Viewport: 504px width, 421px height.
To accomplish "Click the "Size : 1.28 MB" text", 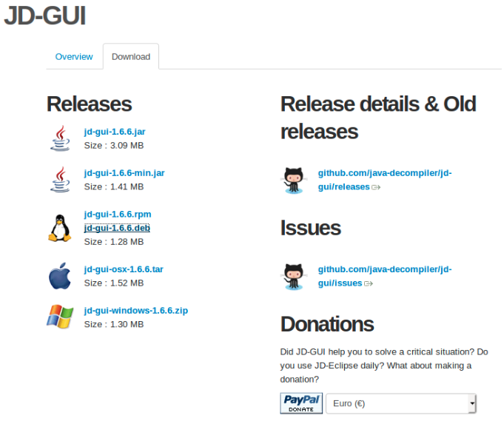I will (114, 242).
